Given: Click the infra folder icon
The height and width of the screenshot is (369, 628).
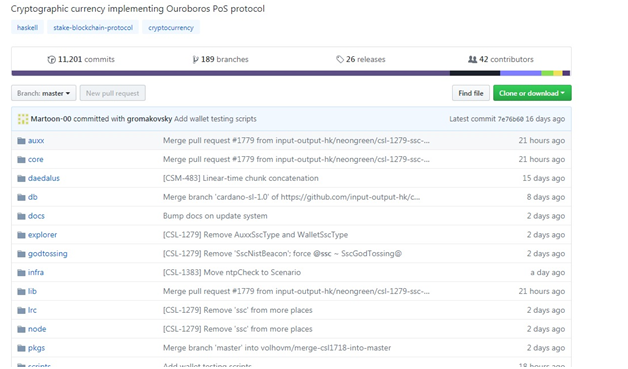Looking at the screenshot, I should (x=21, y=272).
